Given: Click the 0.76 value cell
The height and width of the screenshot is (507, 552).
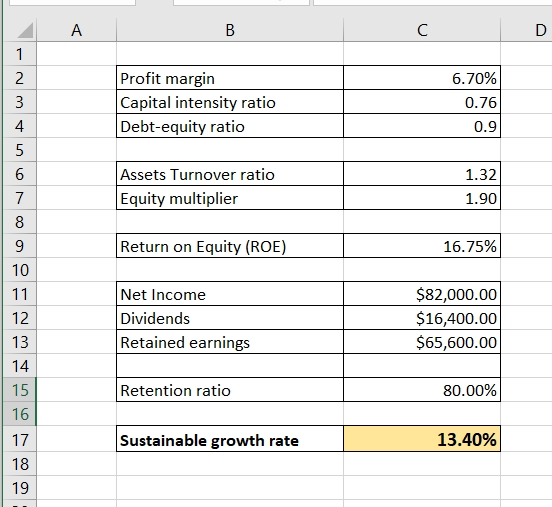Looking at the screenshot, I should click(422, 102).
